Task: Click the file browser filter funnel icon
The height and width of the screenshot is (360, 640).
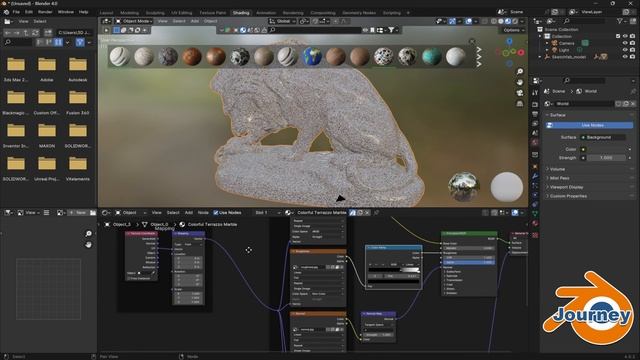Action: 80,42
